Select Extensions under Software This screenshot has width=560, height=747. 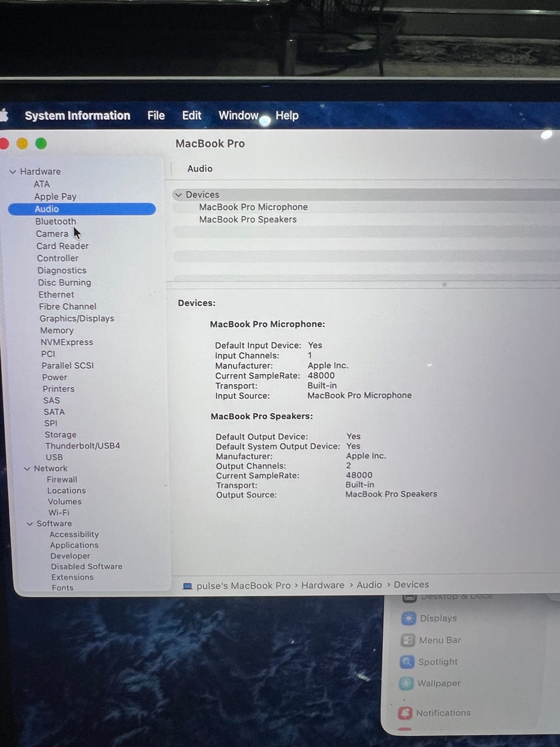point(72,577)
